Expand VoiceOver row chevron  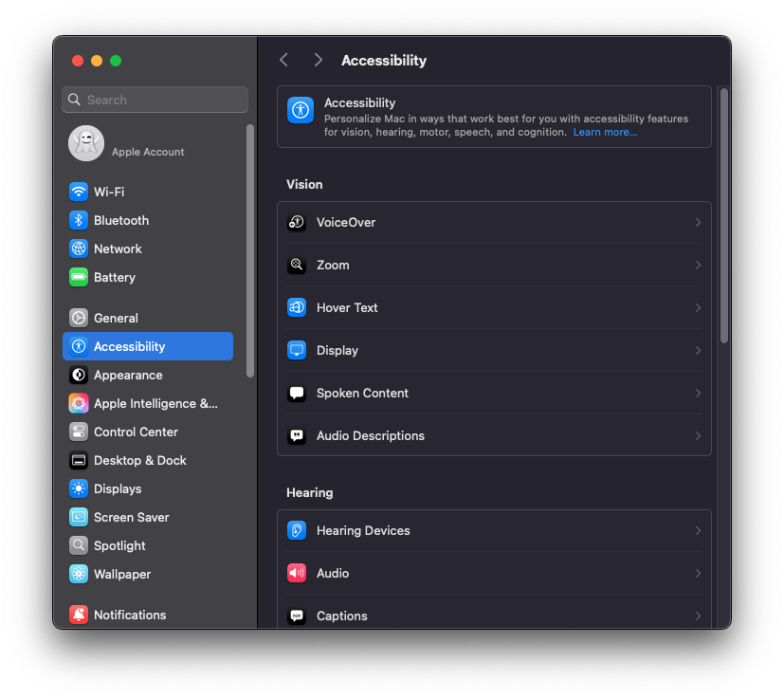[698, 222]
